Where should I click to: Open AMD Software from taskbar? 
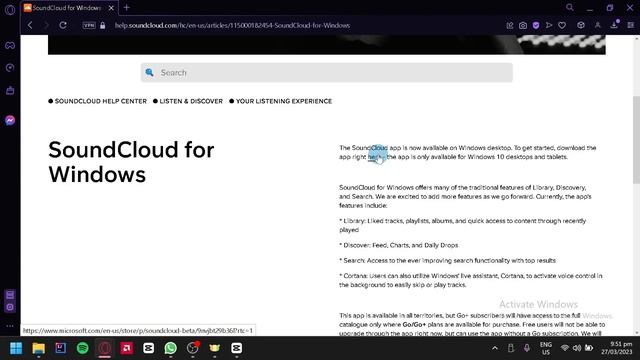click(127, 348)
